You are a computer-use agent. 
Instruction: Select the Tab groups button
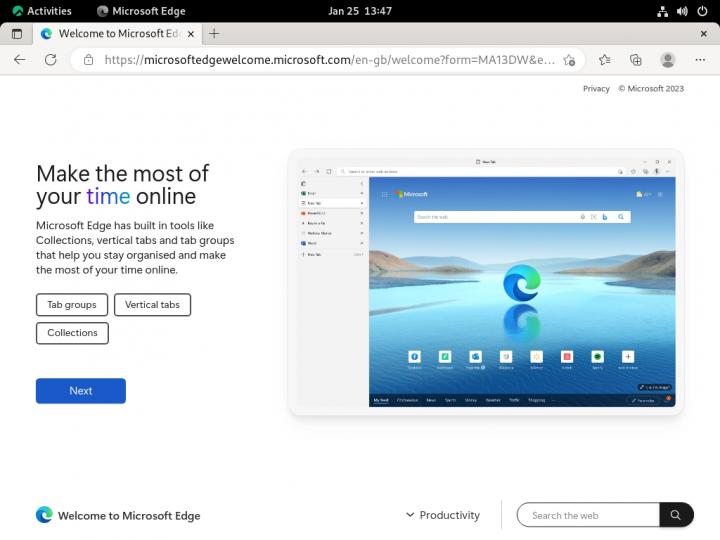pyautogui.click(x=72, y=305)
